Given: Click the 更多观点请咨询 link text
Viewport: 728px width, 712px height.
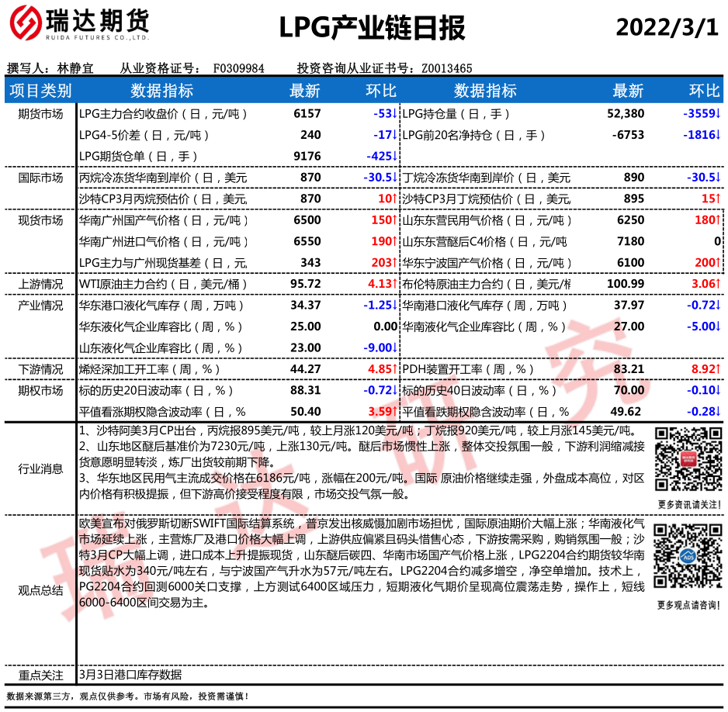Looking at the screenshot, I should click(x=683, y=604).
